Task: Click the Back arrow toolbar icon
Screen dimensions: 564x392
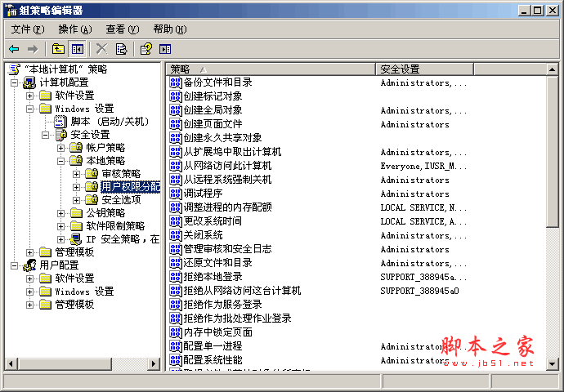Action: (14, 49)
